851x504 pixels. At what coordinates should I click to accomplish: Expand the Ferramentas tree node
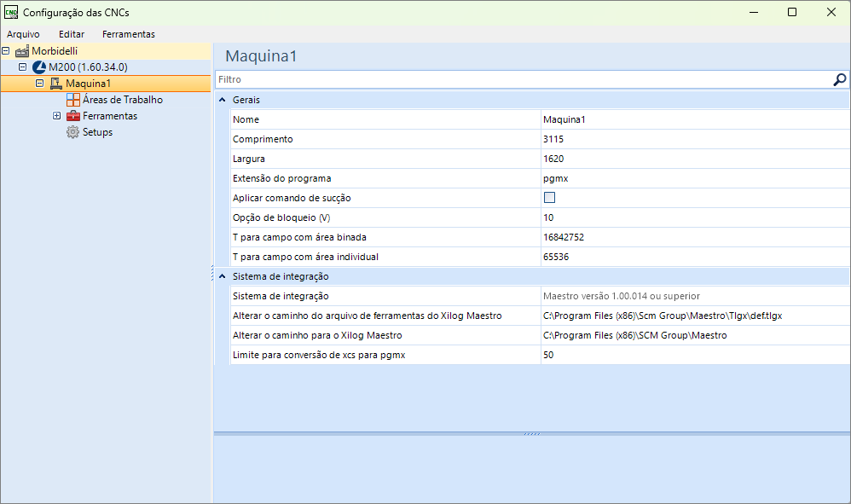[x=56, y=116]
